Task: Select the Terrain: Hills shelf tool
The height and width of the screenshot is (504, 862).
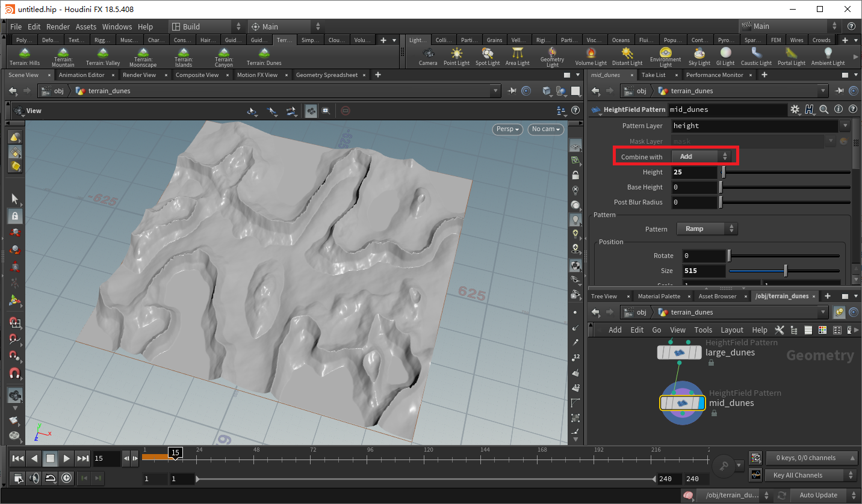Action: pos(25,58)
